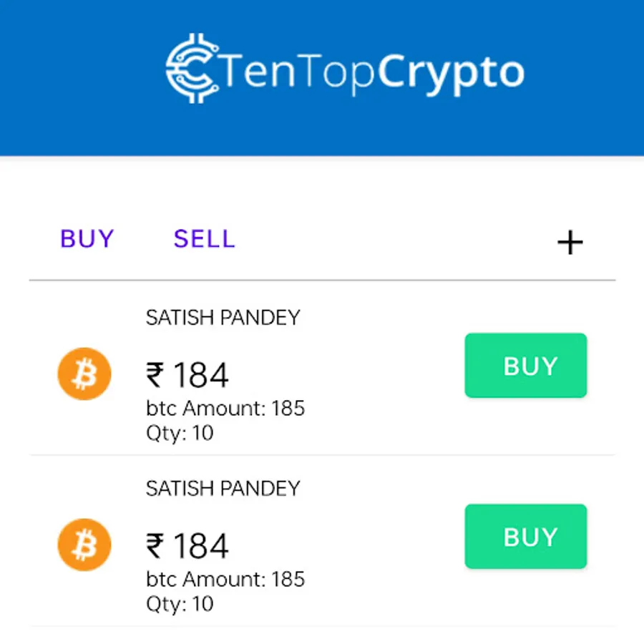This screenshot has width=644, height=644.
Task: Click btc Amount: 185 in second listing
Action: coord(225,579)
